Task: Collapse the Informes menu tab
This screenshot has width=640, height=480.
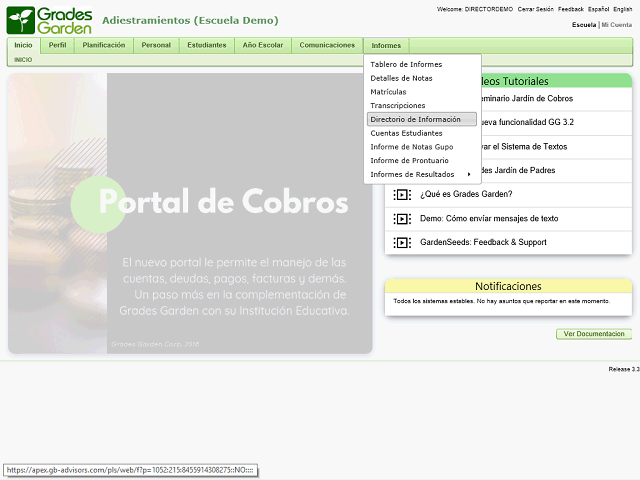Action: [386, 46]
